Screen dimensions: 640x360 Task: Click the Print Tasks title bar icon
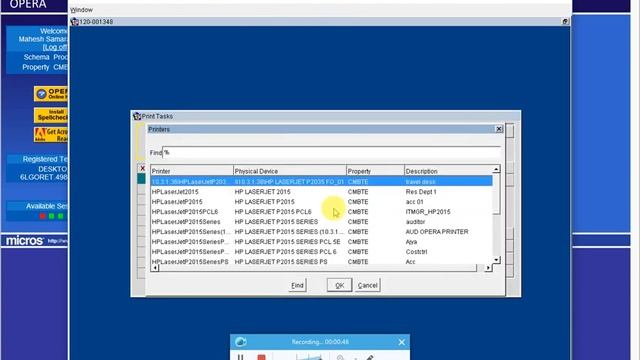(x=137, y=116)
